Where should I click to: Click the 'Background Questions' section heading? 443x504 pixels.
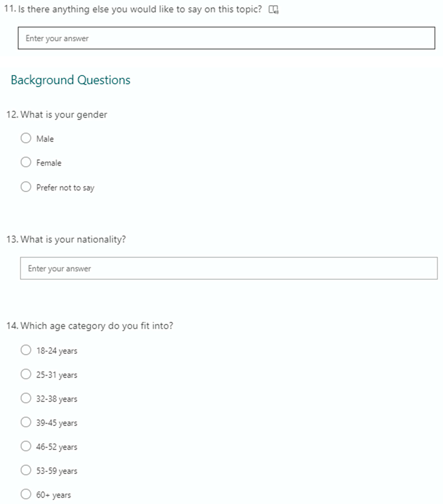[70, 80]
